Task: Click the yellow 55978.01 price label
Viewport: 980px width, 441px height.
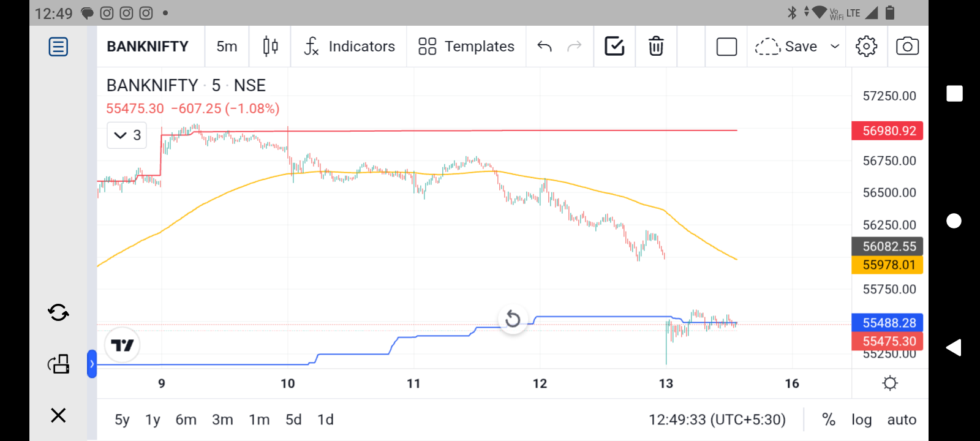Action: [x=888, y=265]
